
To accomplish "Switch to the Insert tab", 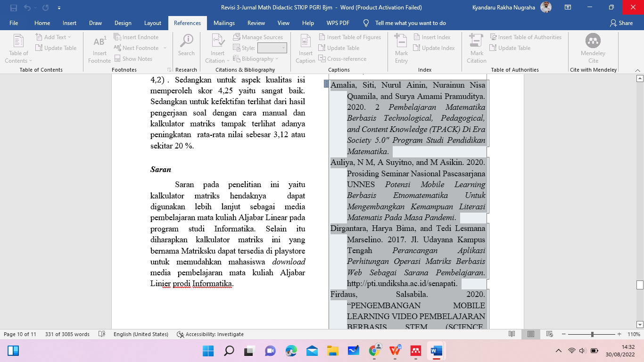I will [x=69, y=23].
